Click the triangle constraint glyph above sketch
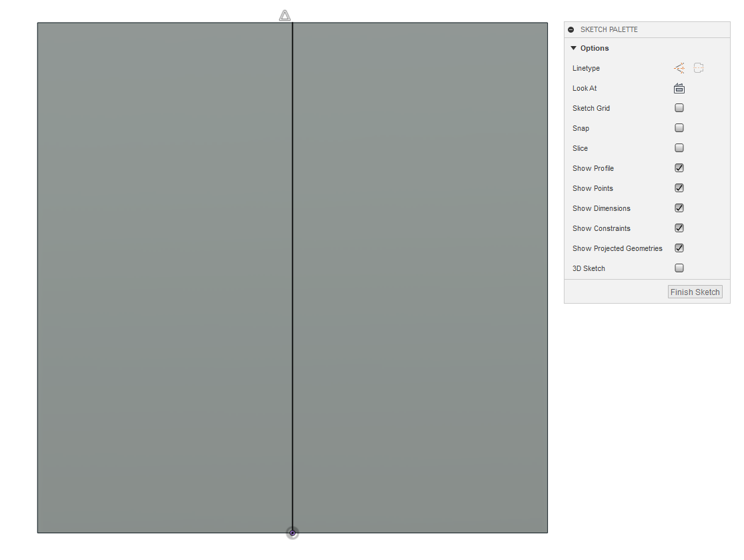The height and width of the screenshot is (560, 744). point(285,15)
